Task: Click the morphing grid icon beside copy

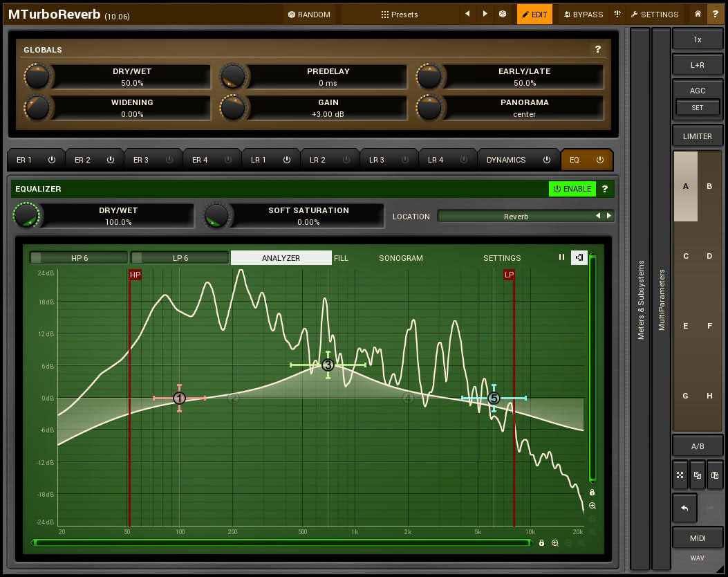Action: tap(680, 475)
